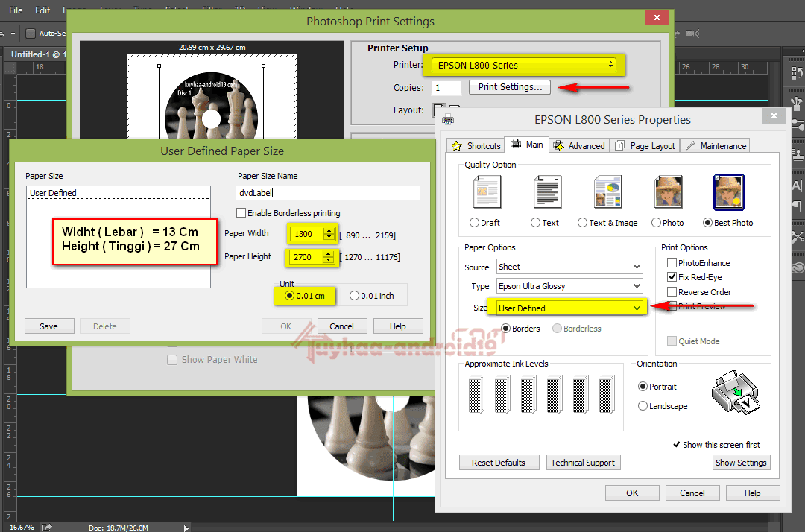This screenshot has height=532, width=805.
Task: Click the printer orientation preview icon
Action: pyautogui.click(x=735, y=393)
